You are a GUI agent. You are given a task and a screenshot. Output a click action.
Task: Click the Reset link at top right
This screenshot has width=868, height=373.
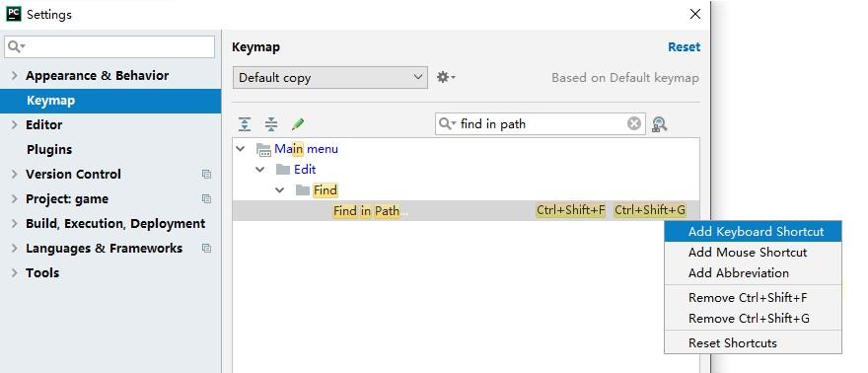point(684,47)
